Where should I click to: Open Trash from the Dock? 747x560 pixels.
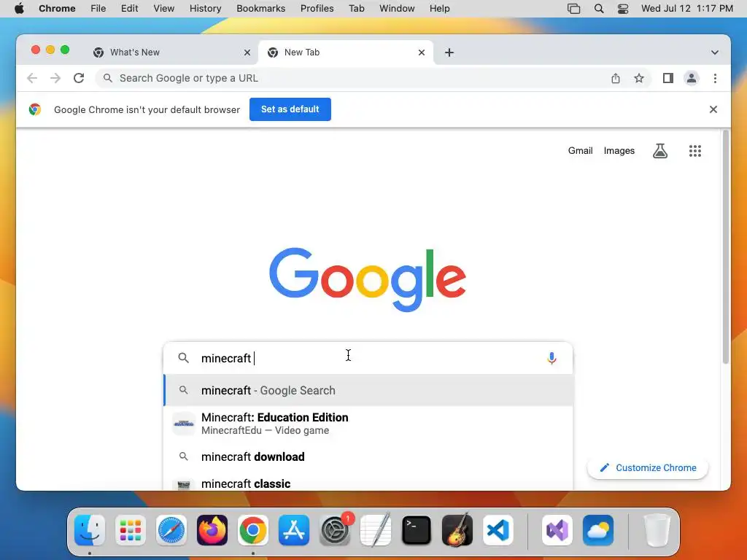point(657,530)
